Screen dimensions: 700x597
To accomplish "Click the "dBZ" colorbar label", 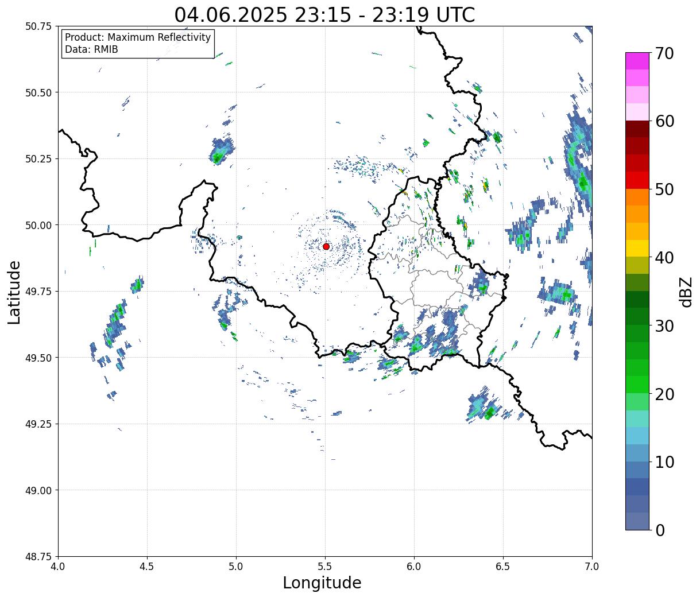I will pos(686,291).
